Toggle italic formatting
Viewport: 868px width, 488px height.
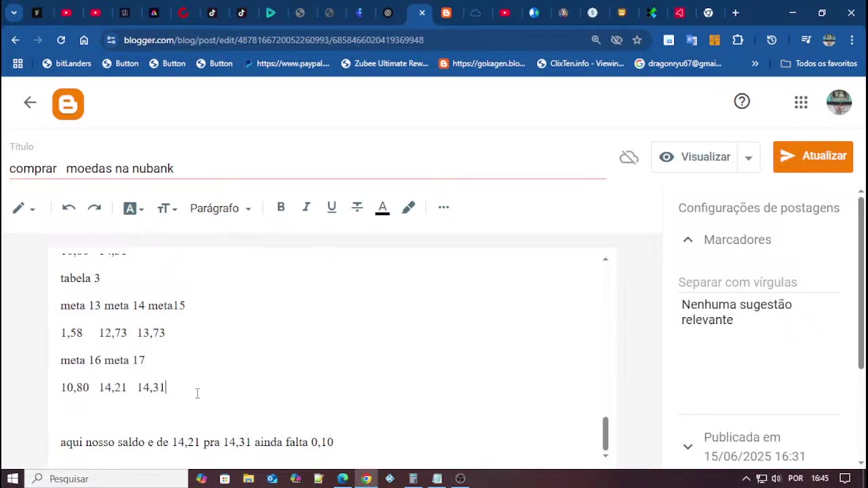coord(306,207)
